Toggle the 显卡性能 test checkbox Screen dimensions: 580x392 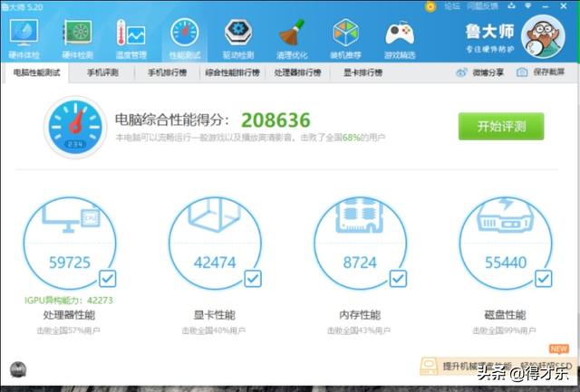[x=253, y=279]
